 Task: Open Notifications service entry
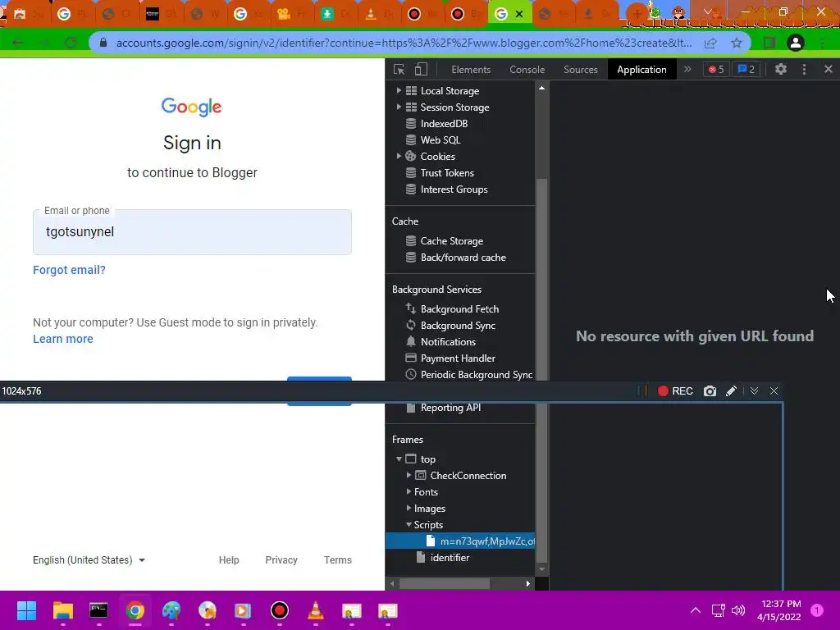pos(448,342)
